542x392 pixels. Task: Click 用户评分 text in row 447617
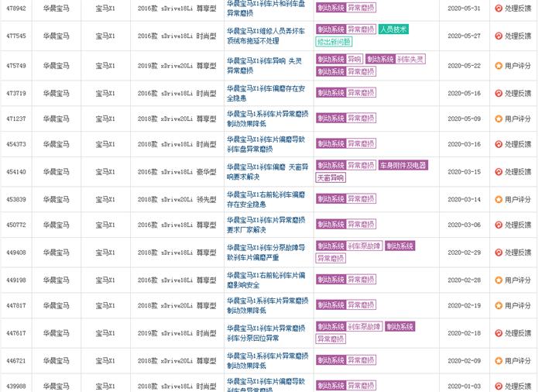pyautogui.click(x=518, y=333)
